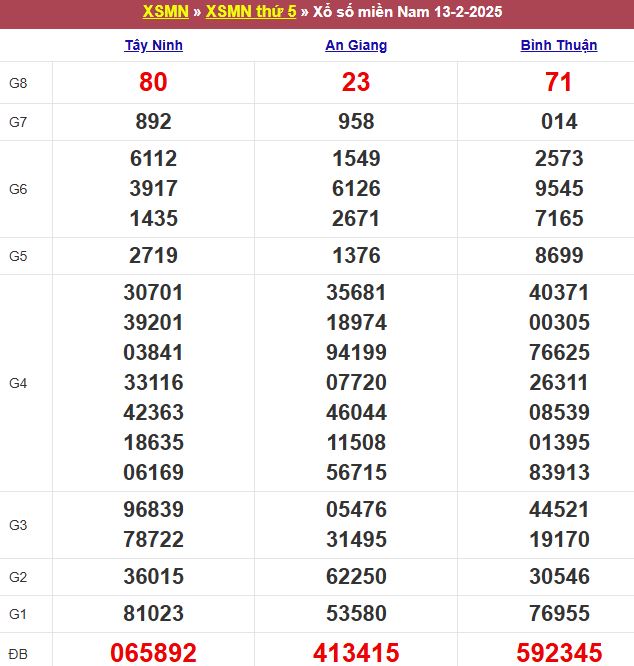Click the G4 number 76625

(x=559, y=352)
